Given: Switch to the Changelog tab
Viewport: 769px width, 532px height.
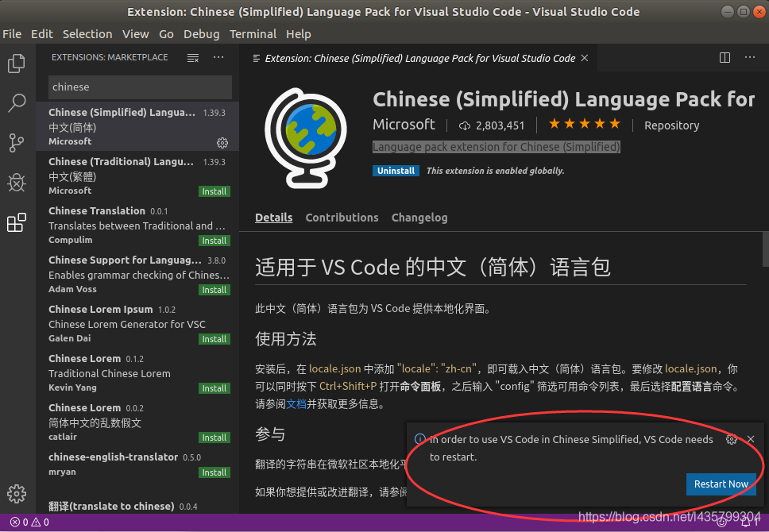Looking at the screenshot, I should point(419,218).
